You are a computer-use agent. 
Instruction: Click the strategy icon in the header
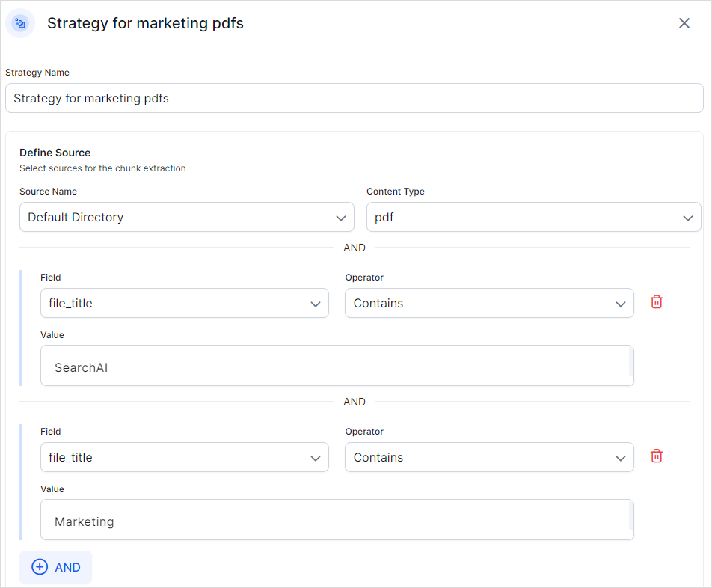tap(20, 23)
